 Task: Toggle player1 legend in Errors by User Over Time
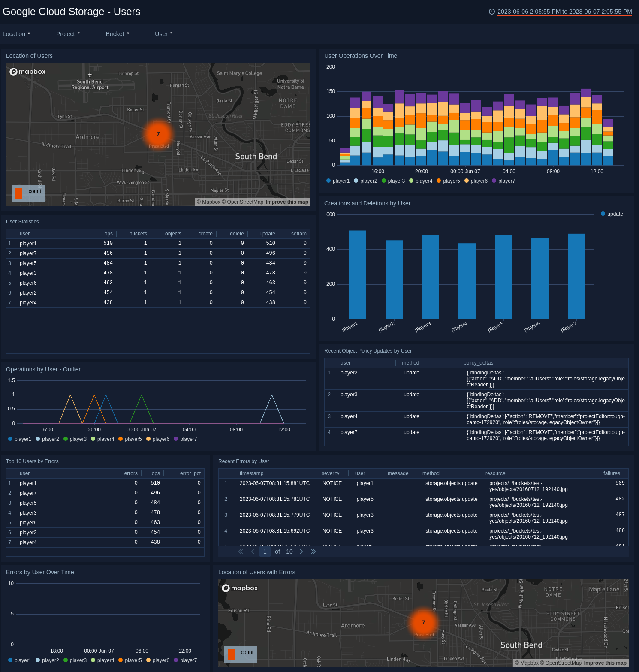click(x=20, y=660)
